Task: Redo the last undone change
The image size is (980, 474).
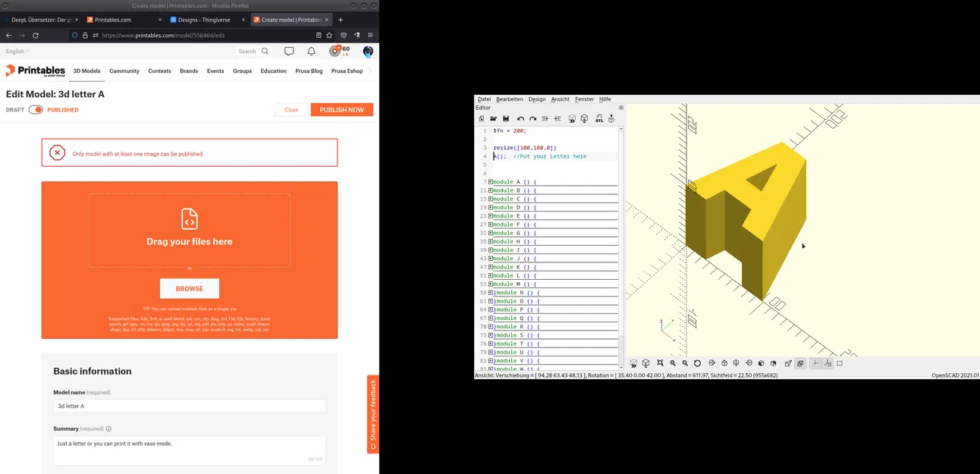Action: click(532, 118)
